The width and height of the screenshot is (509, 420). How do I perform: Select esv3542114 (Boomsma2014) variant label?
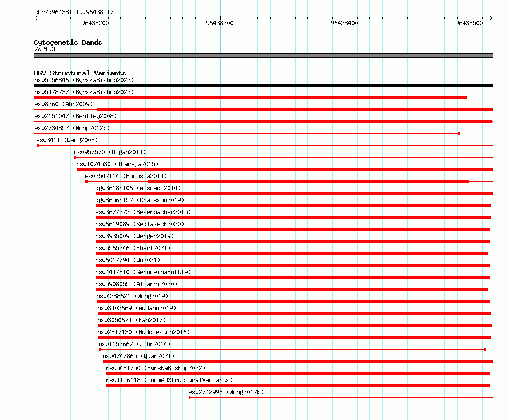click(x=126, y=176)
